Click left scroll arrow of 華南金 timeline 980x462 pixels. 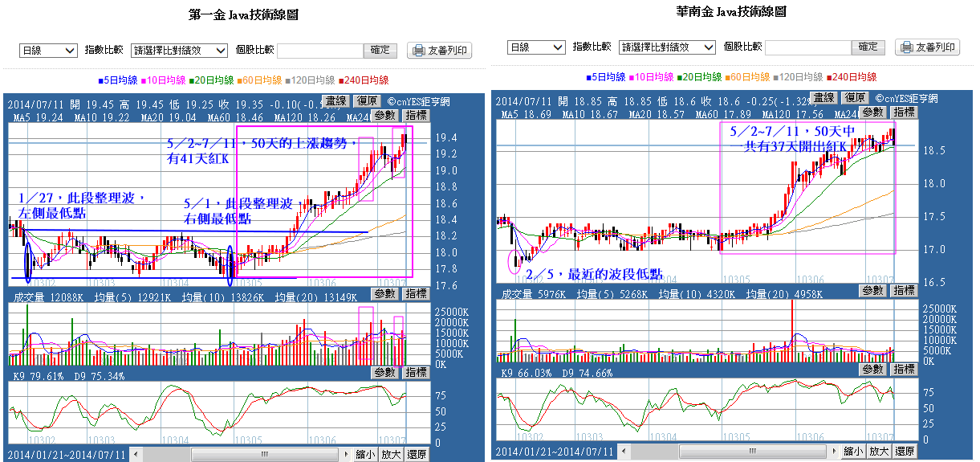pos(622,452)
